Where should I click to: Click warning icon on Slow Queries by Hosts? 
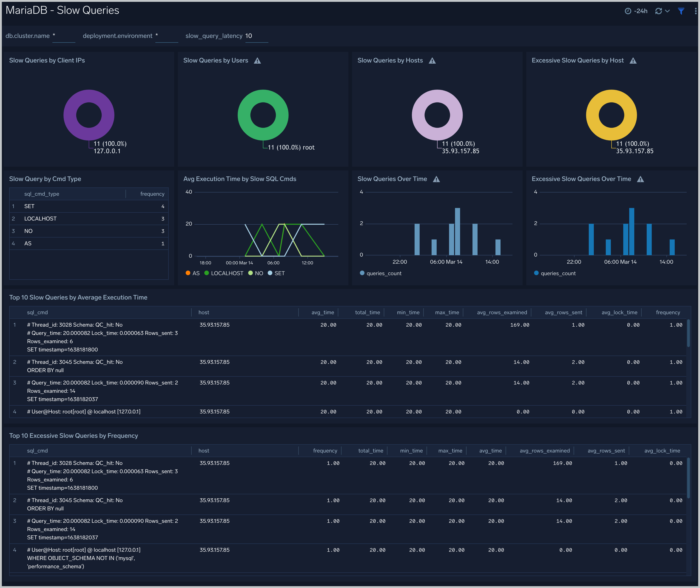click(x=432, y=61)
